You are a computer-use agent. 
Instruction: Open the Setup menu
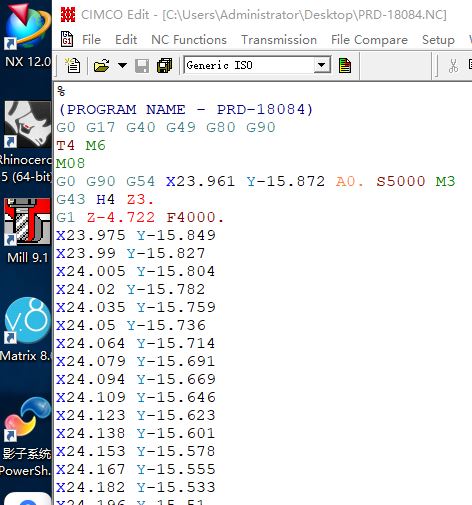438,40
